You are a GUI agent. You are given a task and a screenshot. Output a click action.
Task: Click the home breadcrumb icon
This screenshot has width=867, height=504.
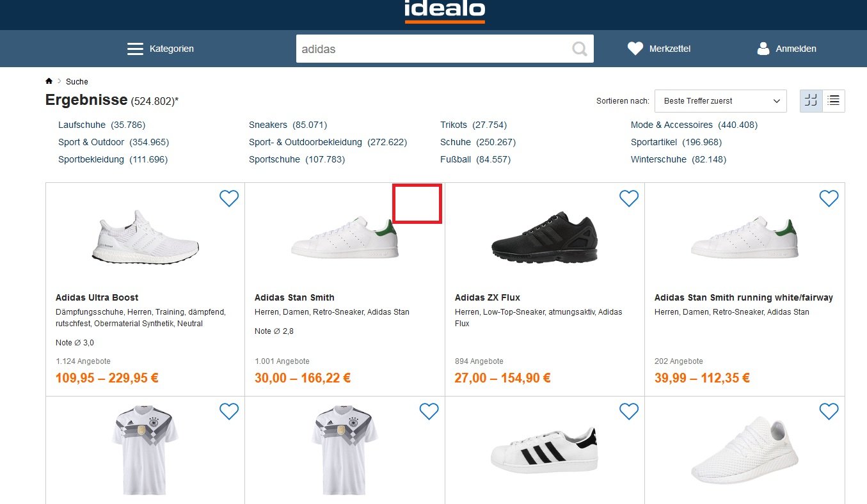(x=49, y=81)
